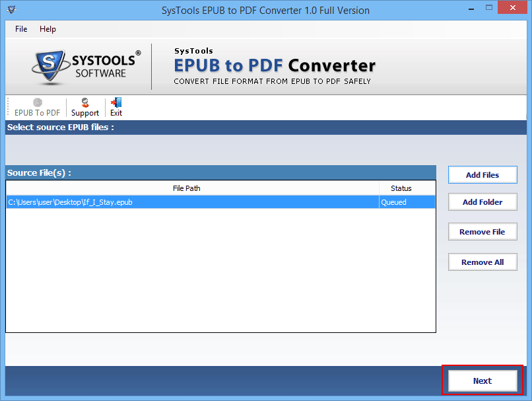Click the app icon in title bar
Screen dimensions: 532x401
[11, 9]
